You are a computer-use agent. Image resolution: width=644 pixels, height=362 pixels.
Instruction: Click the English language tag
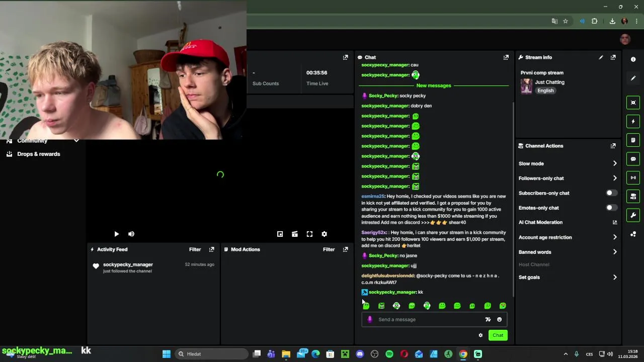click(545, 90)
